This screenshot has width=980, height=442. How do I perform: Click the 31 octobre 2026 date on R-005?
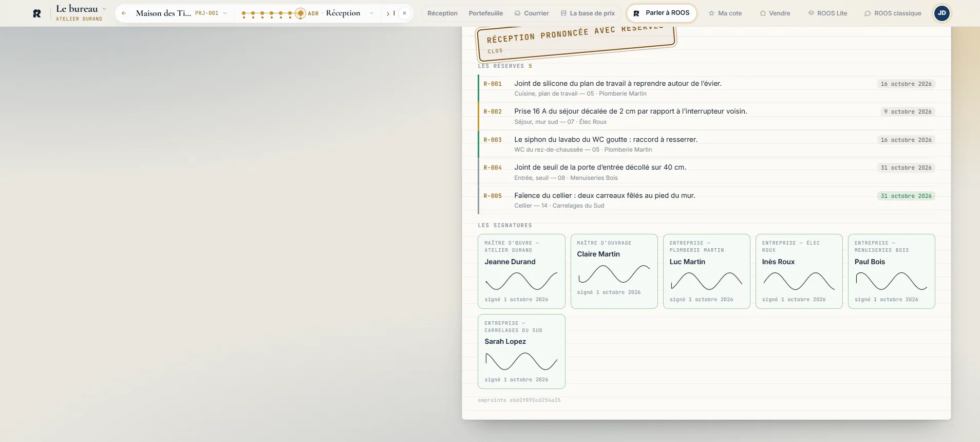[906, 196]
